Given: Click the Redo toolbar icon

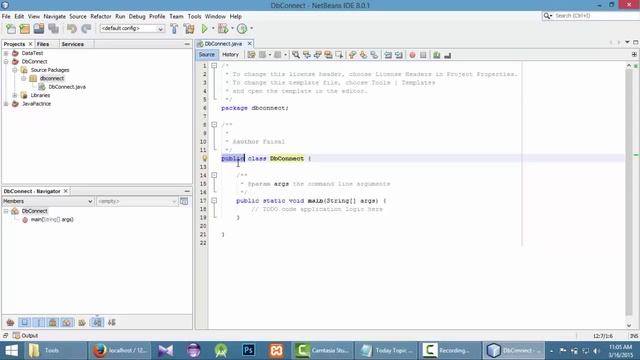Looking at the screenshot, I should (x=86, y=29).
